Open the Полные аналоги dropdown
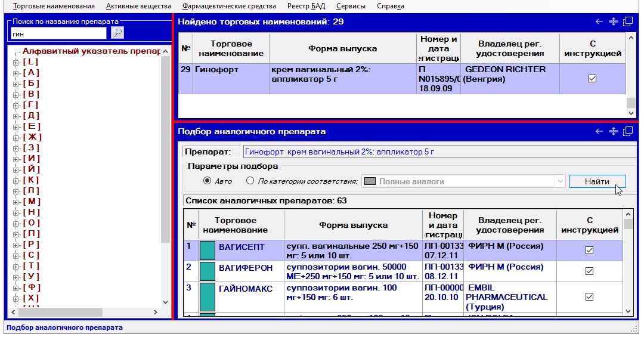 [x=560, y=181]
